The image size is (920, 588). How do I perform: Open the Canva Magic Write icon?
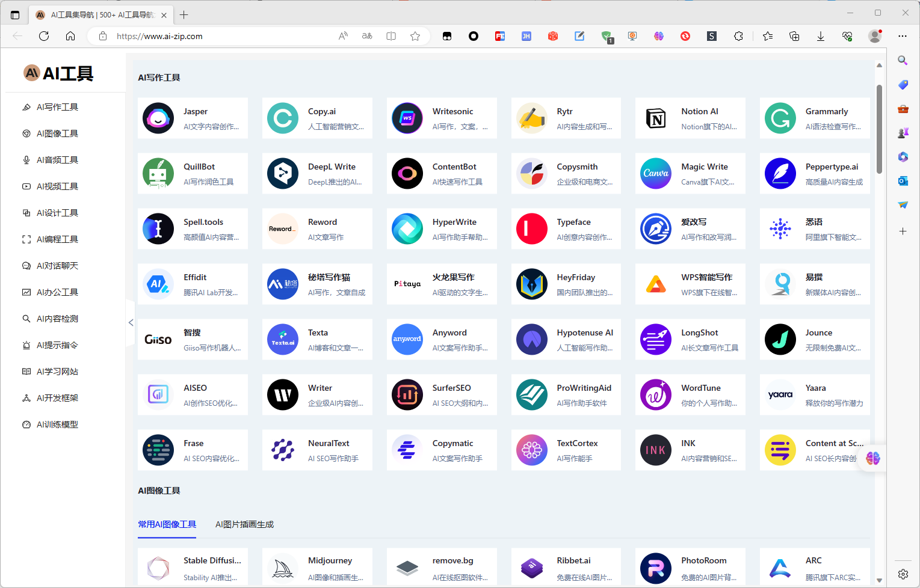coord(656,174)
